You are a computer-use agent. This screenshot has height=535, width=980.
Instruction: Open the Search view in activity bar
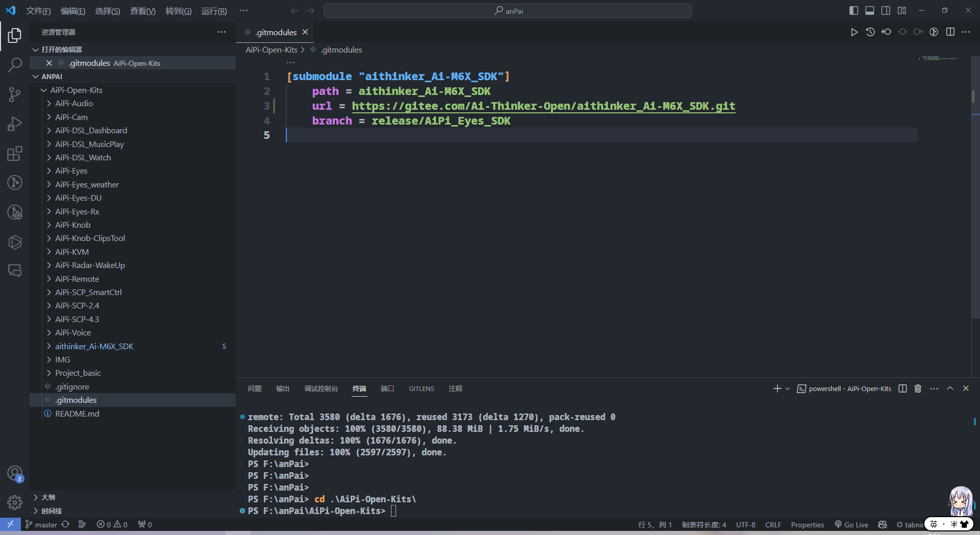click(15, 65)
